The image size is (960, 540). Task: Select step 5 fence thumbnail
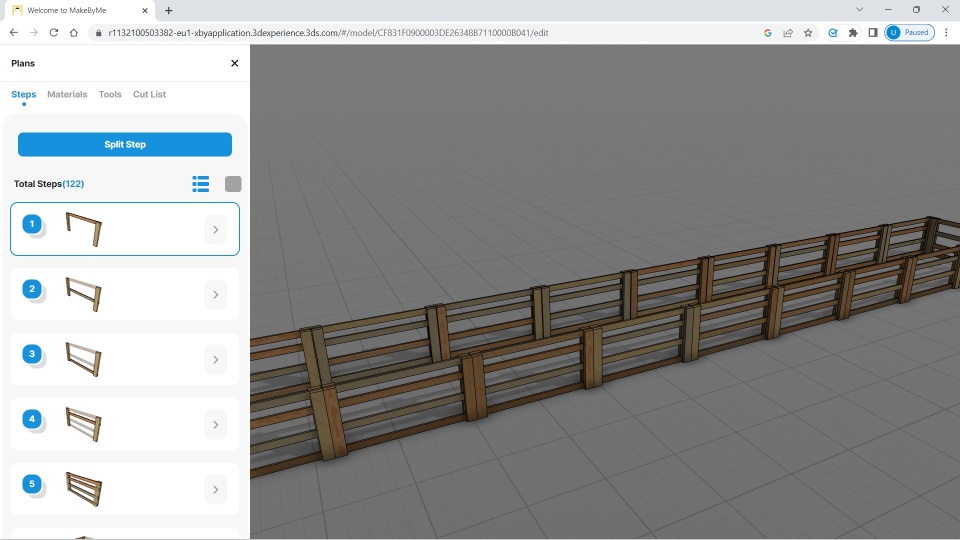coord(84,489)
